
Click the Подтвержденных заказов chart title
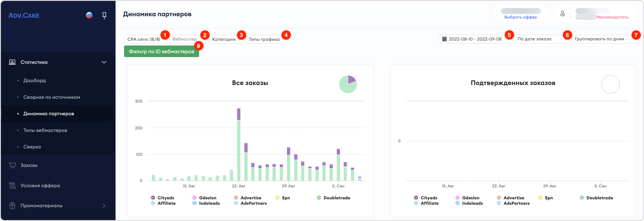[513, 83]
